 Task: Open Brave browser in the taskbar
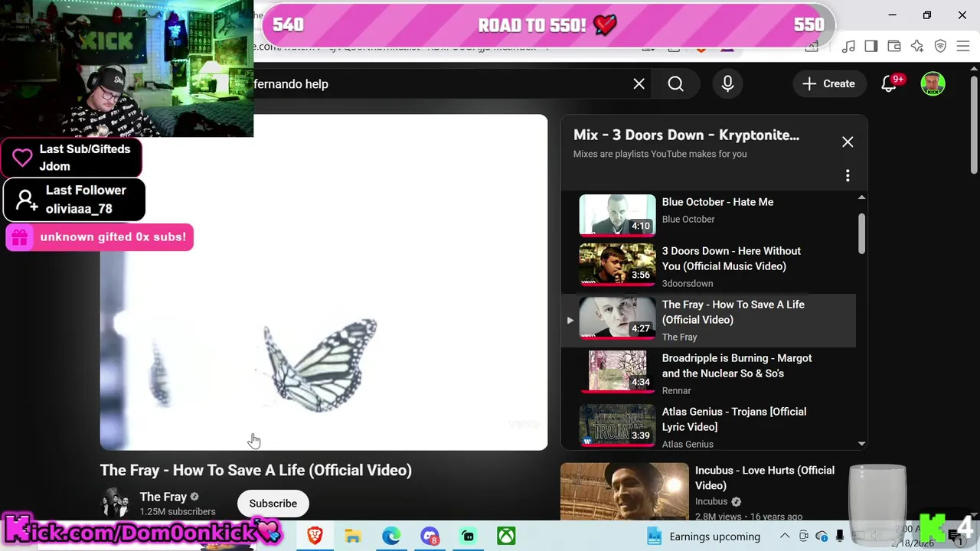pyautogui.click(x=315, y=536)
